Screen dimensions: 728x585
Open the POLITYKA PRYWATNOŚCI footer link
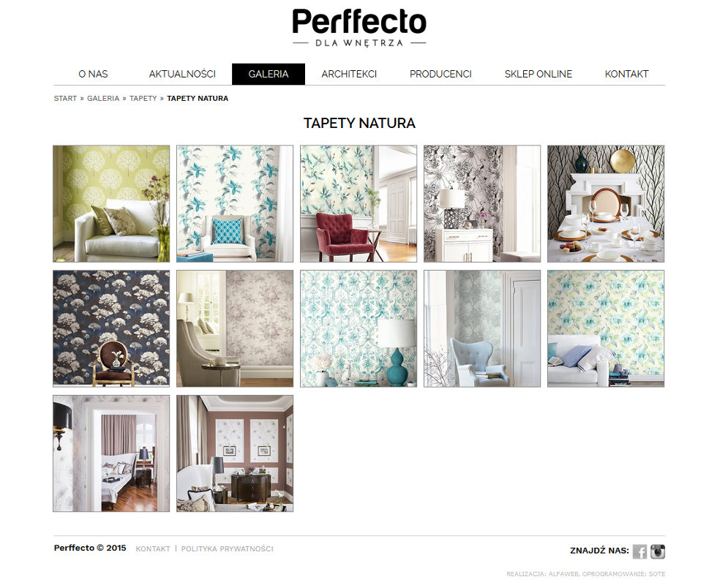[227, 549]
